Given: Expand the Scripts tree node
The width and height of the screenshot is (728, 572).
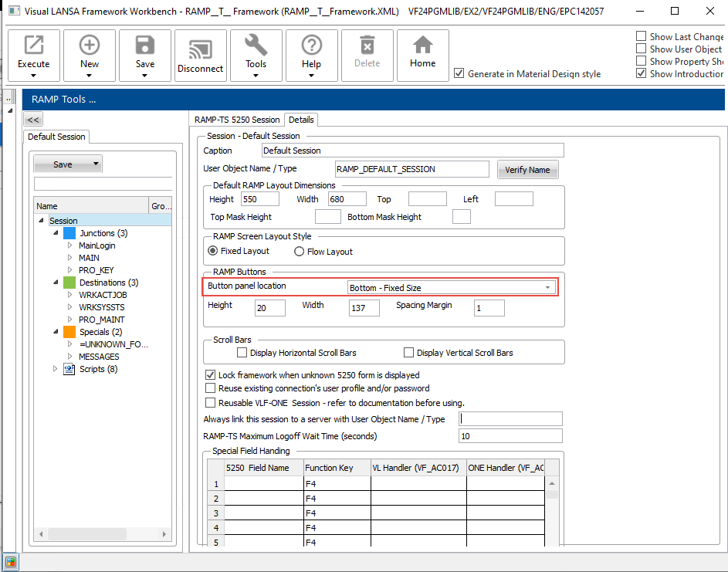Looking at the screenshot, I should 55,369.
